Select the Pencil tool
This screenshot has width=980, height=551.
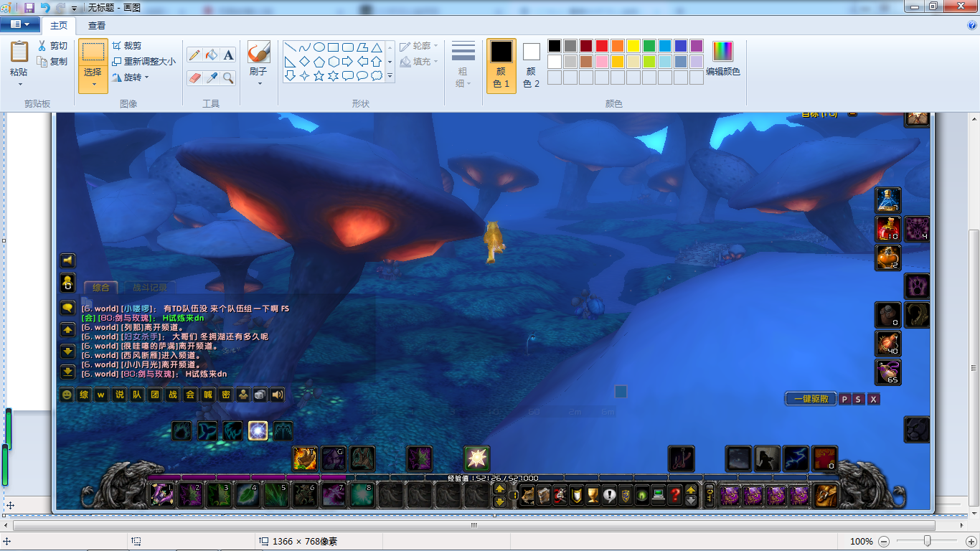(194, 55)
